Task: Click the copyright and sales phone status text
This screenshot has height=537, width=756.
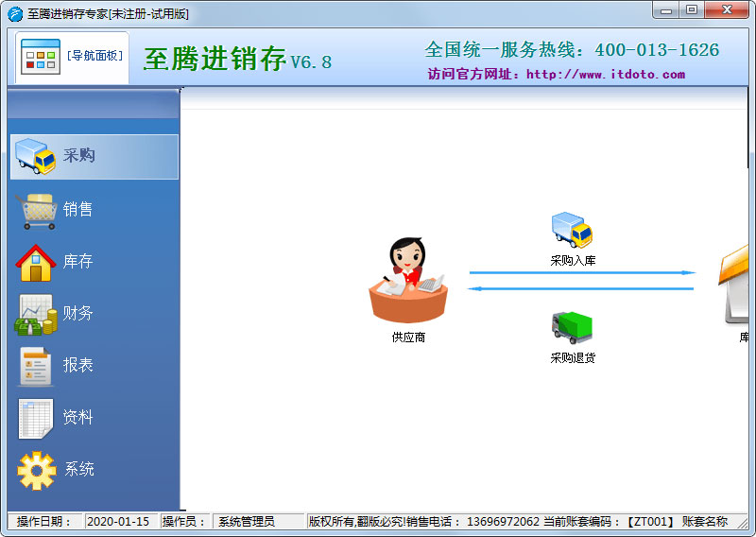Action: click(423, 522)
